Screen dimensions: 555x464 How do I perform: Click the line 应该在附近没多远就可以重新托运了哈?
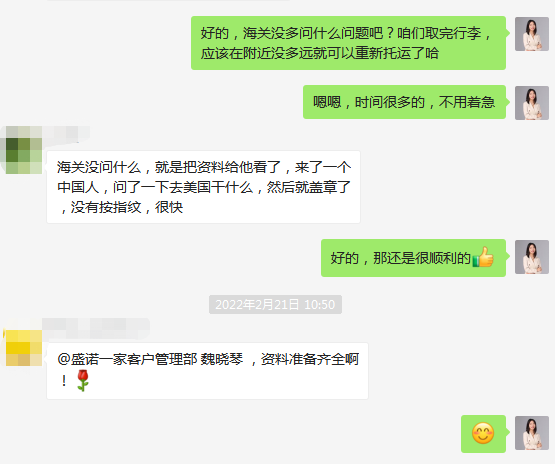[320, 53]
